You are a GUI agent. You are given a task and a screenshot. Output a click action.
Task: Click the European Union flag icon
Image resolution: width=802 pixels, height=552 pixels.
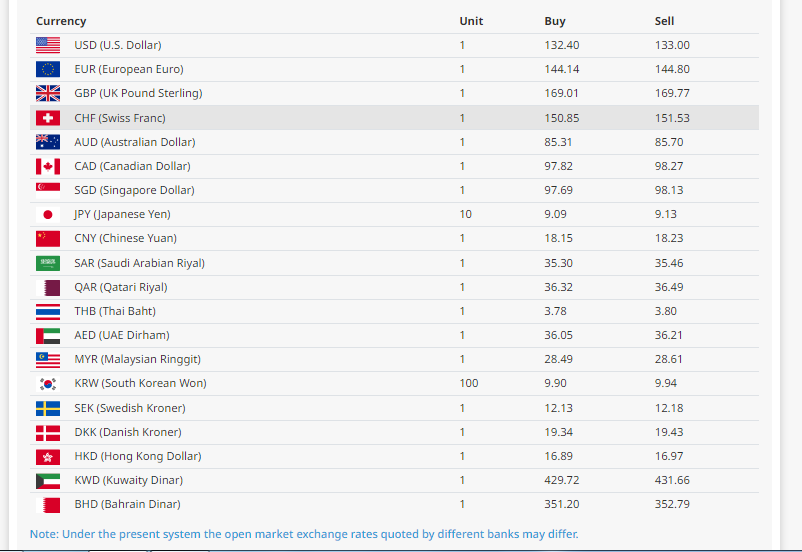(x=48, y=69)
